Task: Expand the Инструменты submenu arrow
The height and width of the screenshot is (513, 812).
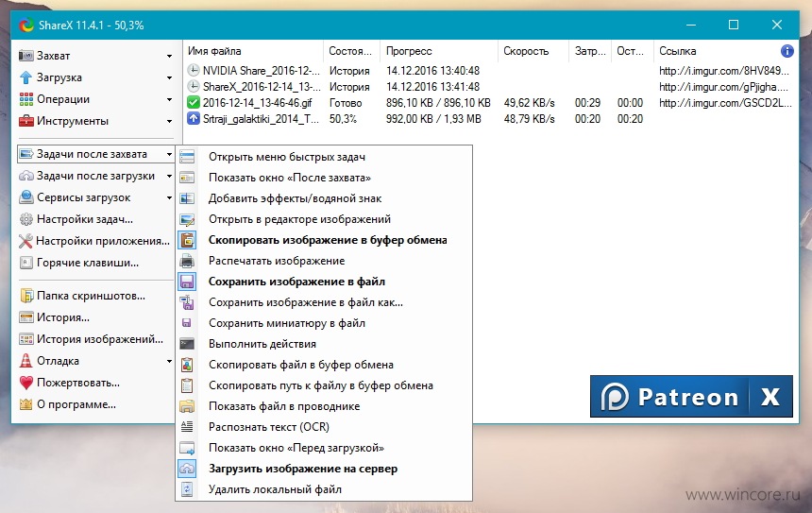Action: [x=169, y=121]
